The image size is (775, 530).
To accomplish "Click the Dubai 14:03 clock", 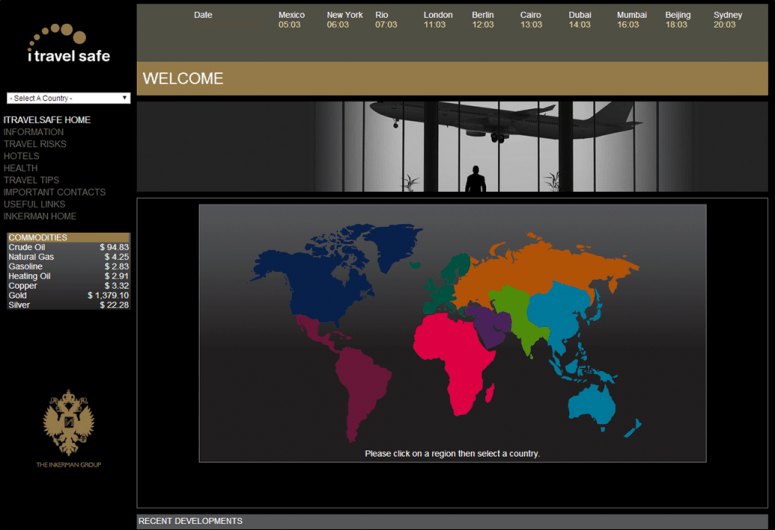I will [x=580, y=20].
